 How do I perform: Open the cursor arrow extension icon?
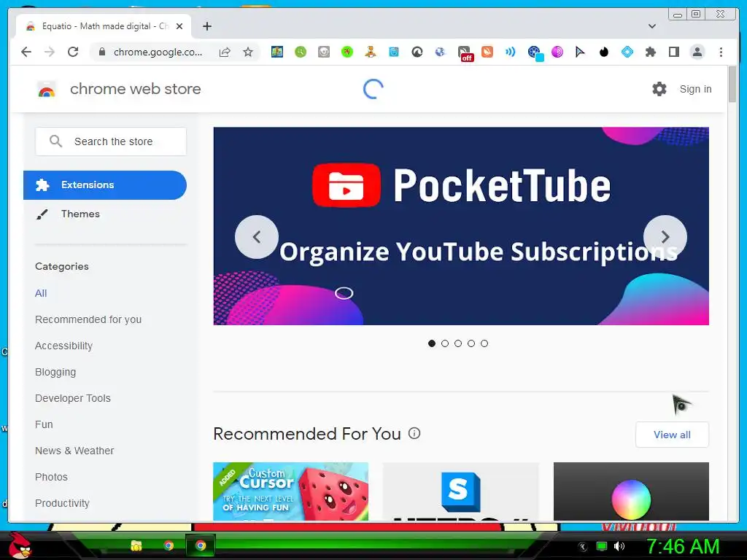580,52
